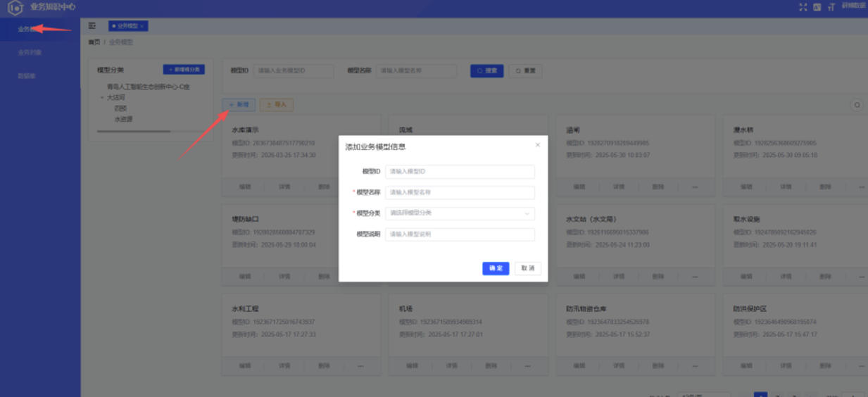Screen dimensions: 868x397
Task: Open more actions on the 防汛物资仓库 card
Action: 695,366
